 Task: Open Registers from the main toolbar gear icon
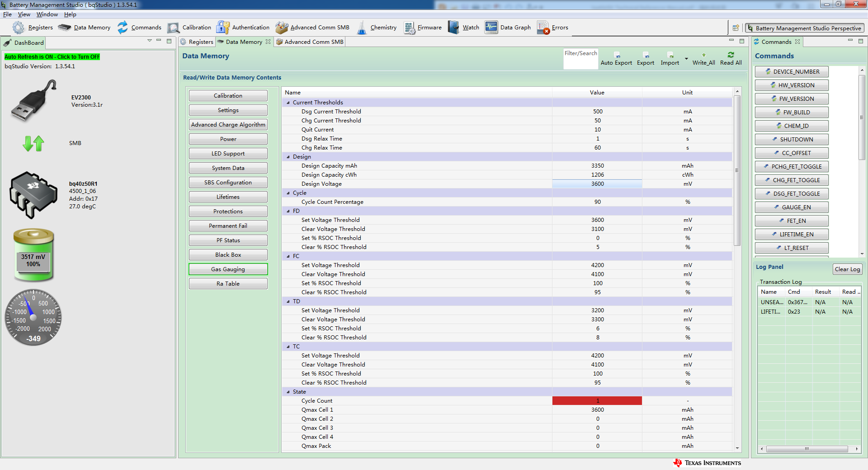point(18,28)
